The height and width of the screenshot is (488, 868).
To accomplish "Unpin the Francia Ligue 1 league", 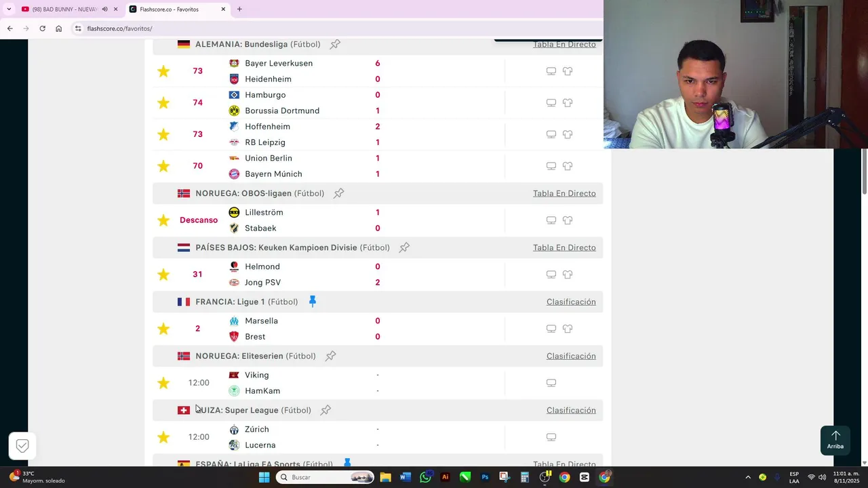I will (313, 302).
